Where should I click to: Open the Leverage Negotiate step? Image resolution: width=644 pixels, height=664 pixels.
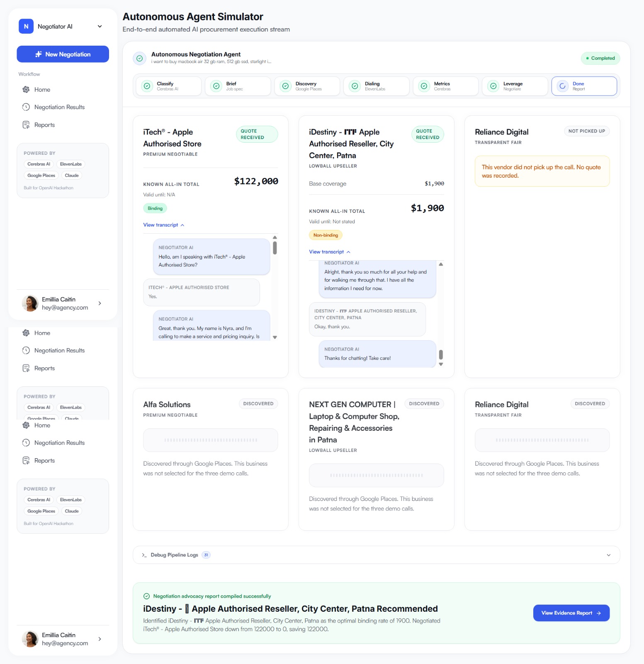[x=515, y=86]
